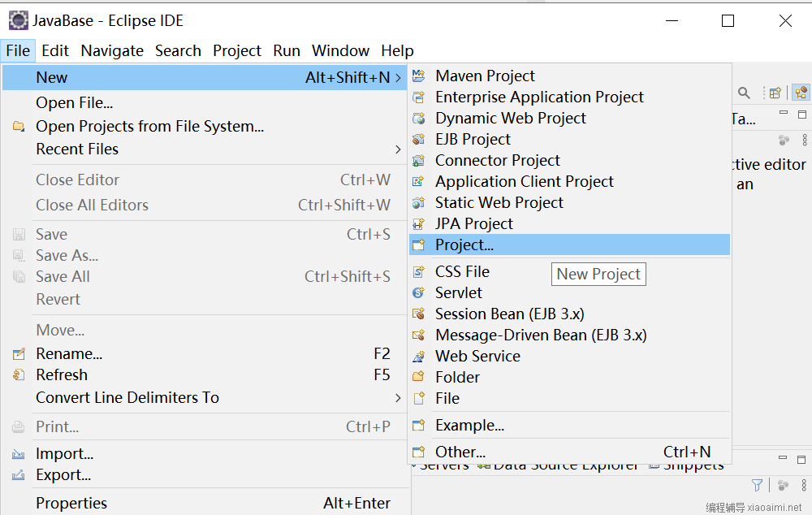Open the Window menu in menu bar
This screenshot has width=812, height=515.
coord(340,50)
